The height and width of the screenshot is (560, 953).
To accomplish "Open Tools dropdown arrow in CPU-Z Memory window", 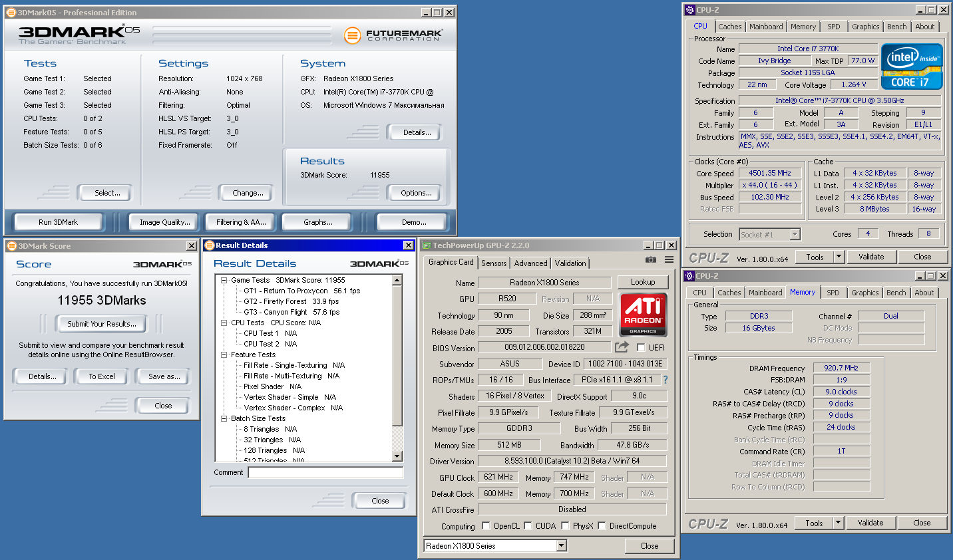I will [x=838, y=523].
